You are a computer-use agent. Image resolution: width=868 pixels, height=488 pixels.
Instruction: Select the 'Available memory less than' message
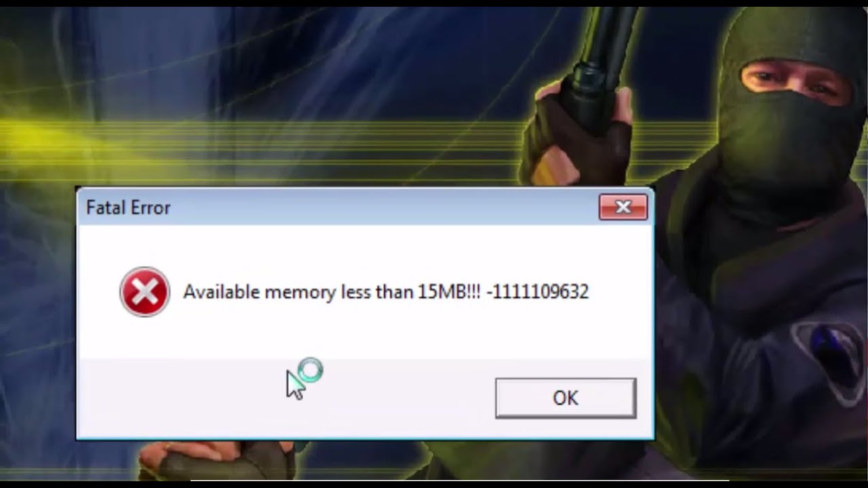[298, 292]
